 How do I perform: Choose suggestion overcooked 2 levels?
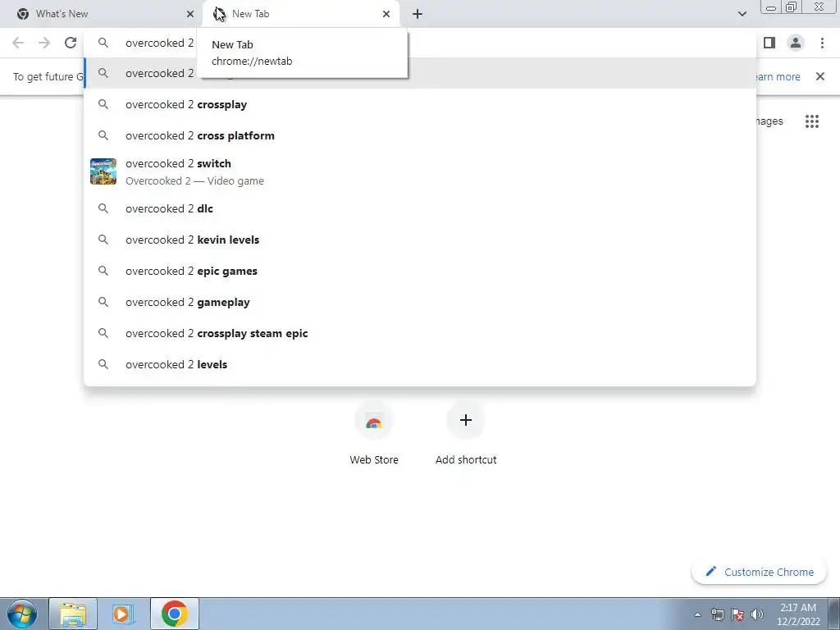pyautogui.click(x=420, y=363)
